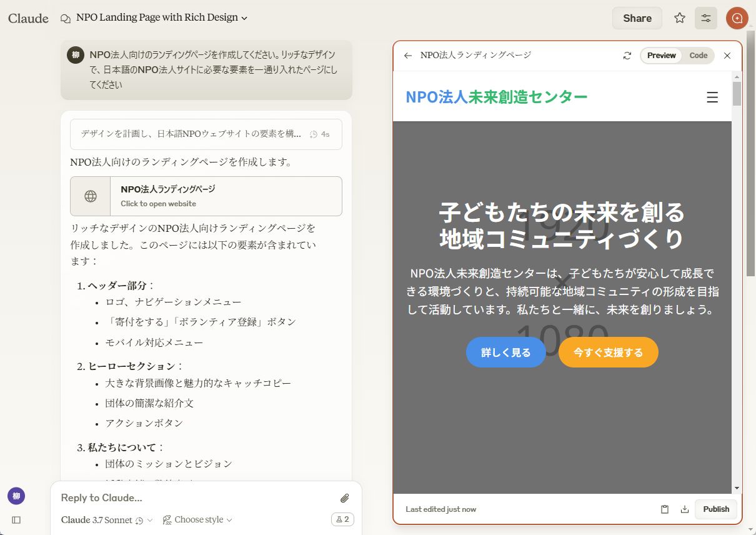Screen dimensions: 756x535
Task: Click the 詳しく見る button
Action: 505,352
